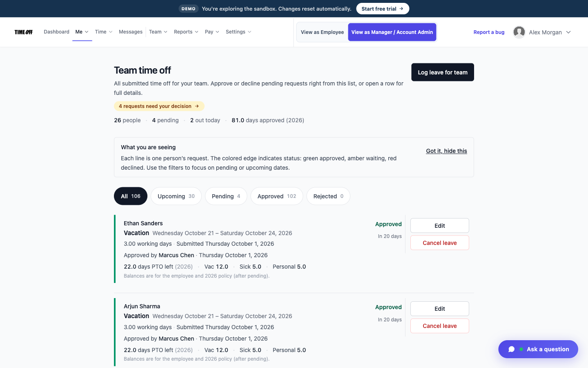Click the 2 out today stat
This screenshot has width=588, height=368.
pos(205,120)
